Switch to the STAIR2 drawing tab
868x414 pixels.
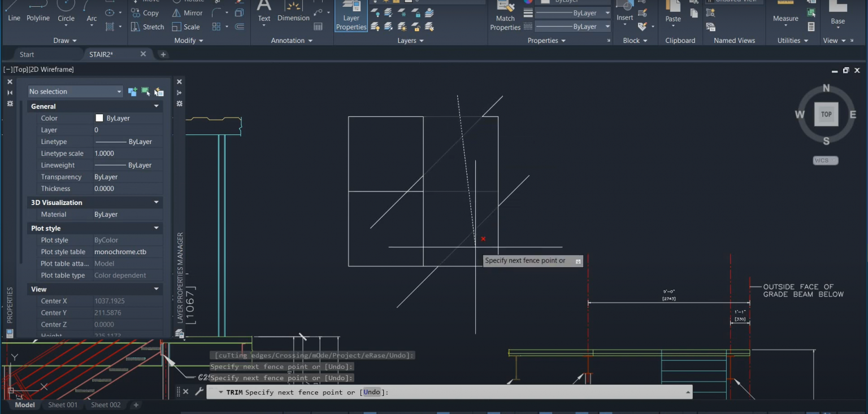click(102, 54)
